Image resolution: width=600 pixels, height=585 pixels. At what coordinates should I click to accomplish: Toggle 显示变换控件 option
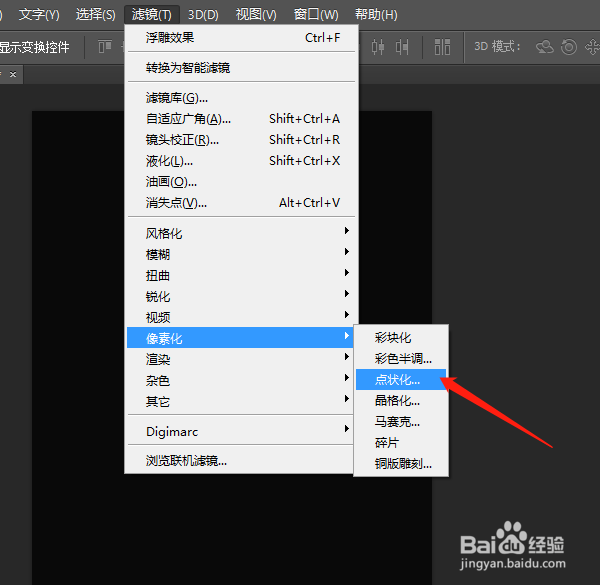(34, 47)
